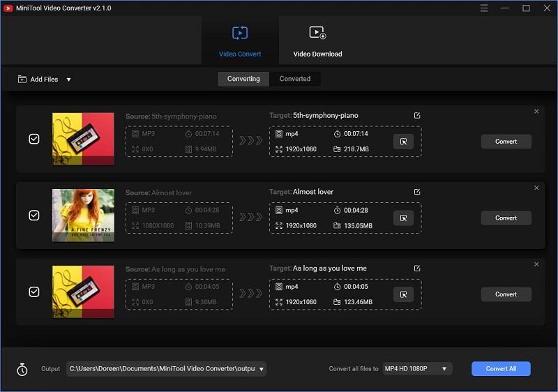
Task: Click the resolution icon for As long as you love me target
Action: click(x=279, y=302)
